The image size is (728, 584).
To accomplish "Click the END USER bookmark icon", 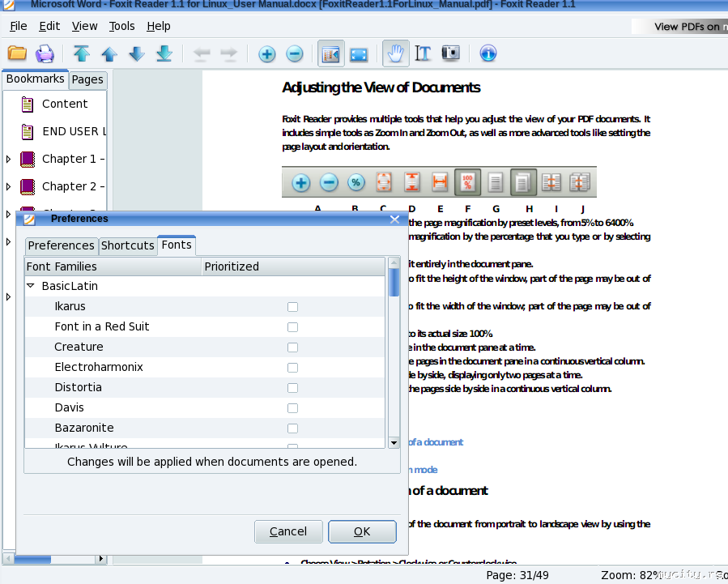I will (28, 132).
